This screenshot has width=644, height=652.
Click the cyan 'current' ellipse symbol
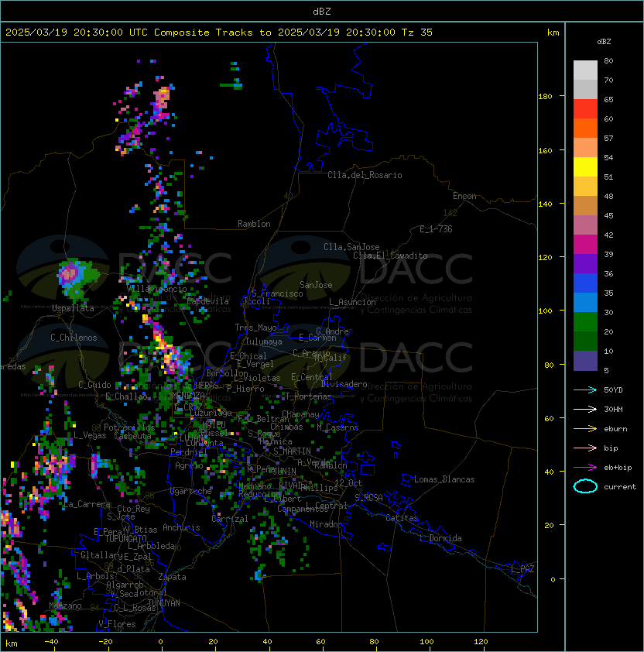pos(585,486)
